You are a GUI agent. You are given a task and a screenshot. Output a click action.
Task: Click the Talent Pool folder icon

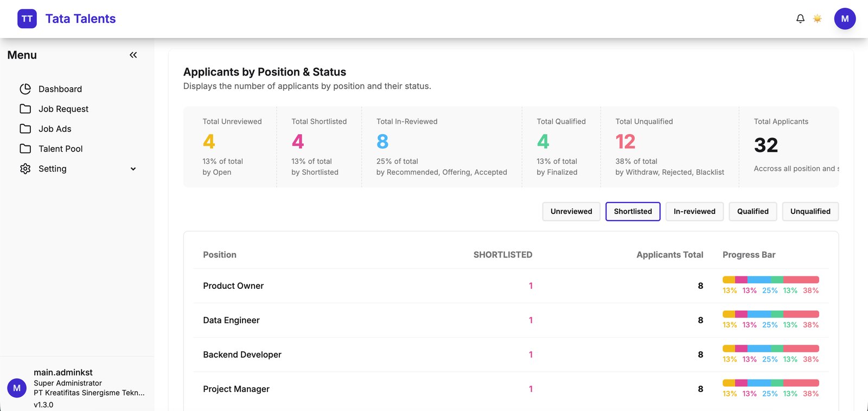(x=25, y=149)
